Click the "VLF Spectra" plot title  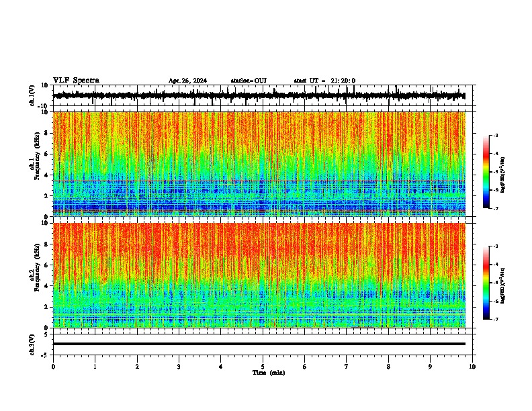tap(76, 81)
